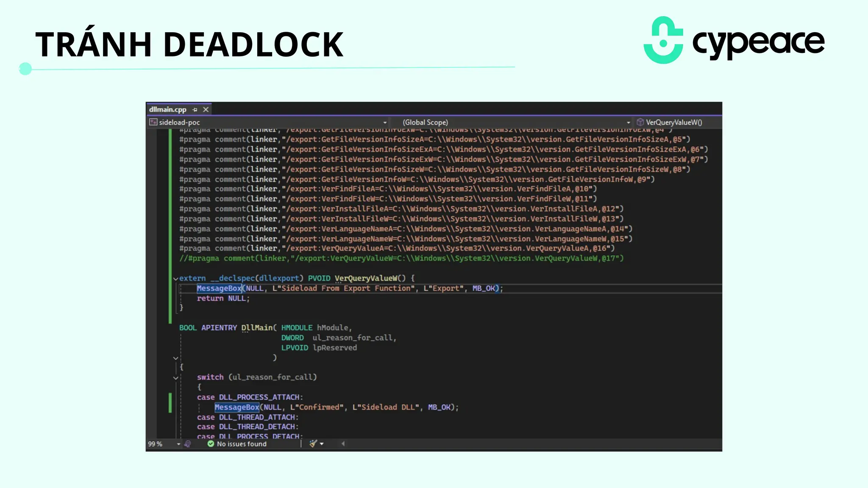868x488 pixels.
Task: Collapse the extern VerQueryValueW function block
Action: click(x=175, y=279)
